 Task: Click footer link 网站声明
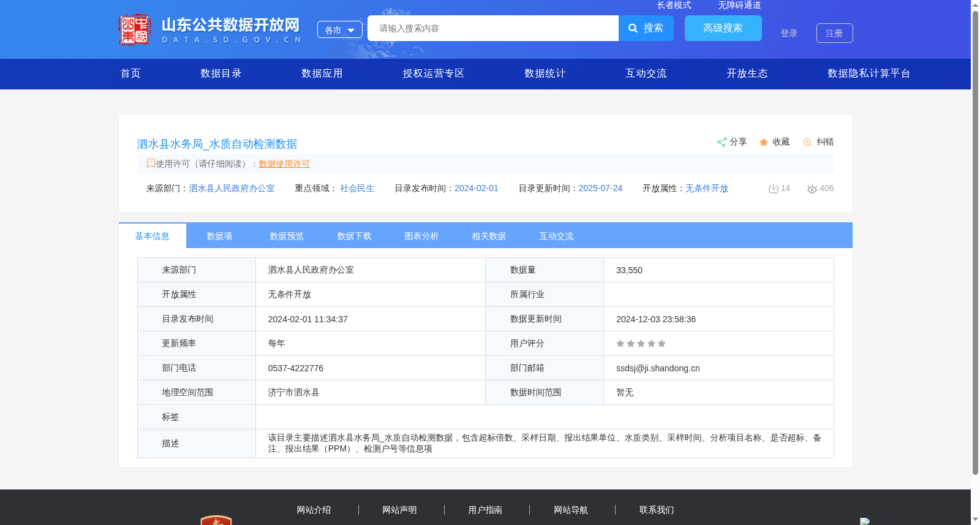point(400,510)
